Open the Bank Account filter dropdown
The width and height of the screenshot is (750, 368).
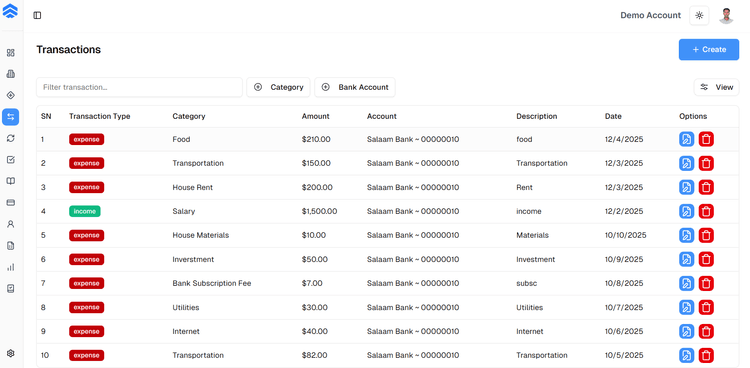[355, 87]
